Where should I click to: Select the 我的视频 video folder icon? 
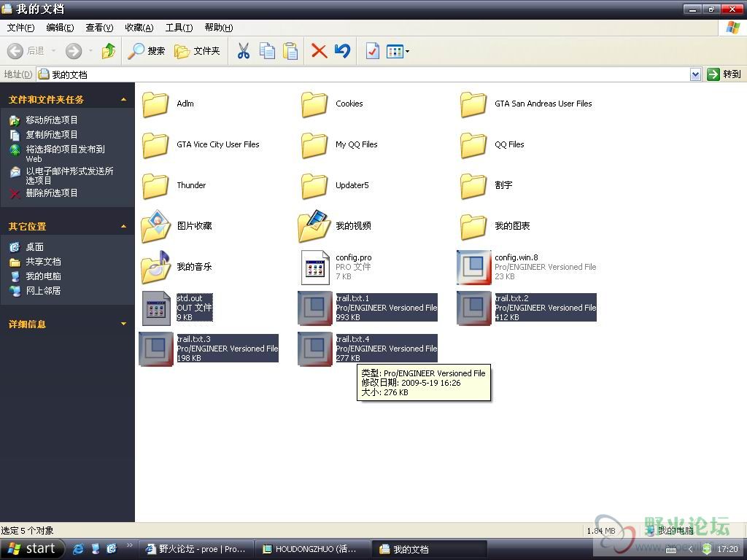click(314, 226)
